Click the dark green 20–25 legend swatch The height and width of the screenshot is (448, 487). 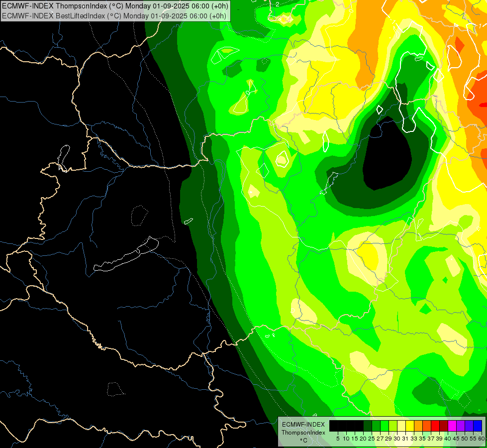368,426
